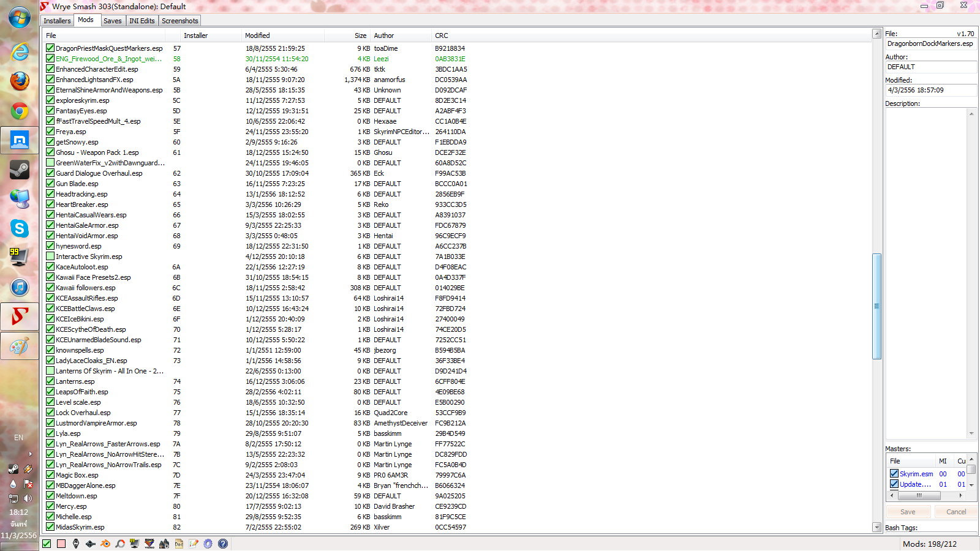The height and width of the screenshot is (551, 980).
Task: Uncheck Guard Dialogue Overhaul.esp
Action: 50,173
